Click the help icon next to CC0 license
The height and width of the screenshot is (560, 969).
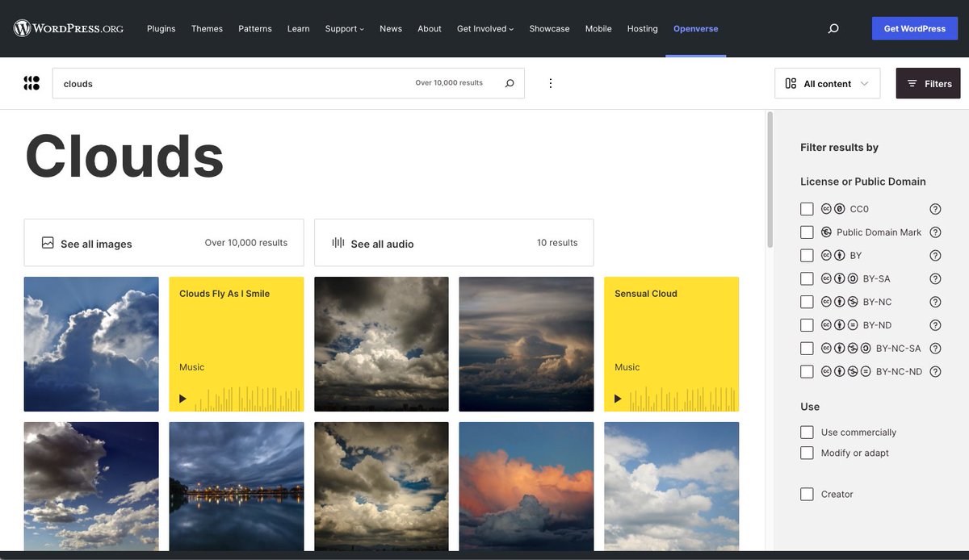[x=934, y=207]
